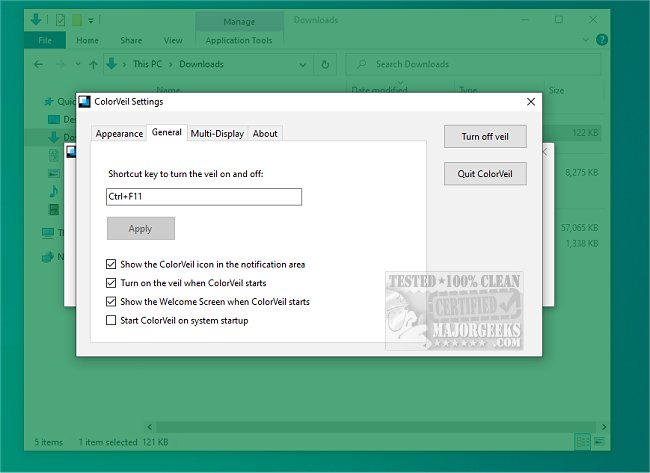
Task: Maximize the Downloads Explorer window
Action: [559, 19]
